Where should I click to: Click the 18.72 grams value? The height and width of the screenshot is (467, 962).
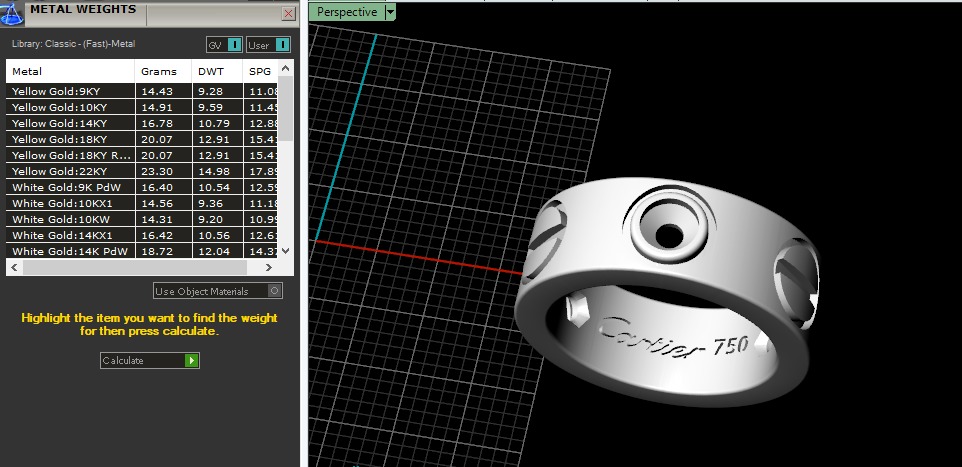tap(157, 251)
